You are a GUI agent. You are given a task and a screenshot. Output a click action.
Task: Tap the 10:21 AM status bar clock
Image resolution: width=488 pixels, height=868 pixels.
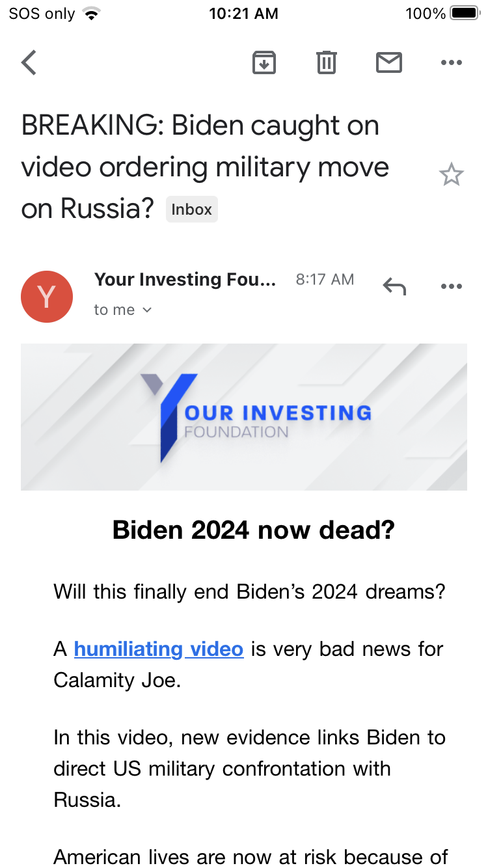pyautogui.click(x=243, y=14)
